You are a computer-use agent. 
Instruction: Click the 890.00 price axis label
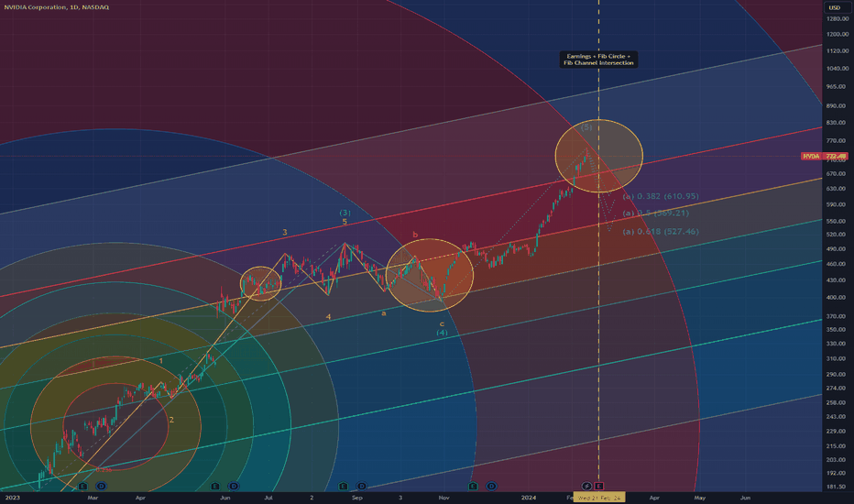(x=836, y=106)
